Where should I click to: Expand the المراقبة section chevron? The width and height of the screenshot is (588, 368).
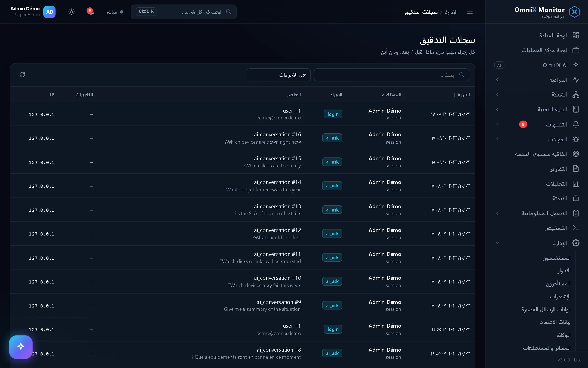(x=497, y=80)
